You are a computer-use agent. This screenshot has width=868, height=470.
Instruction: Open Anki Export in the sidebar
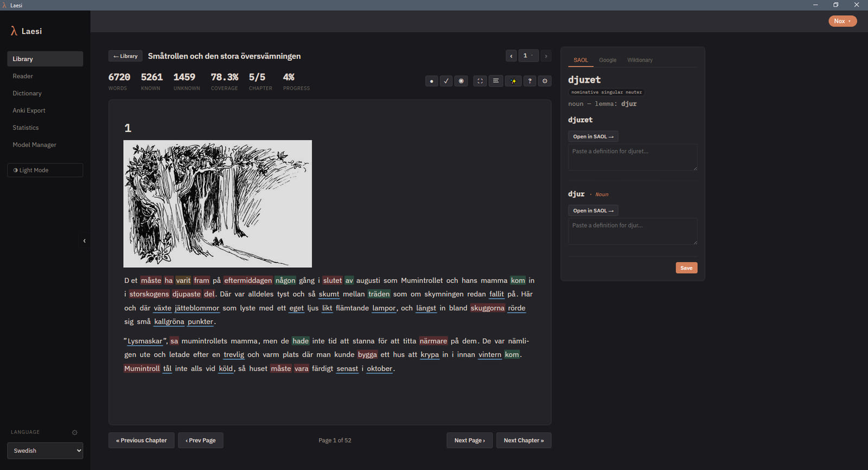tap(45, 111)
